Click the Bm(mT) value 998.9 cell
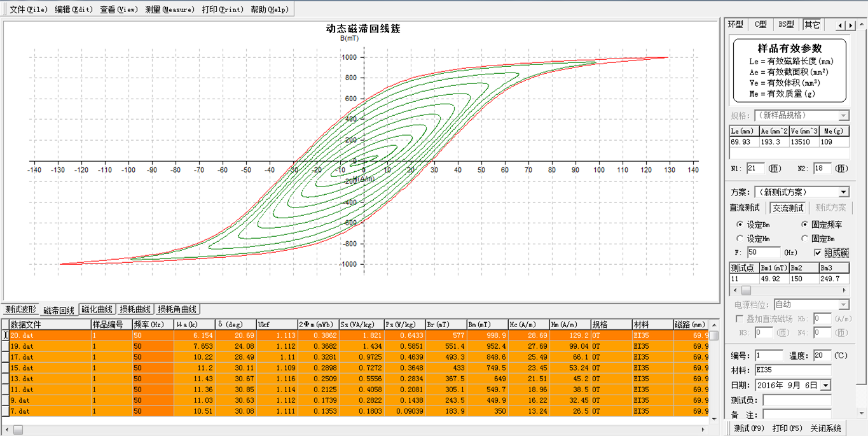 coord(487,335)
